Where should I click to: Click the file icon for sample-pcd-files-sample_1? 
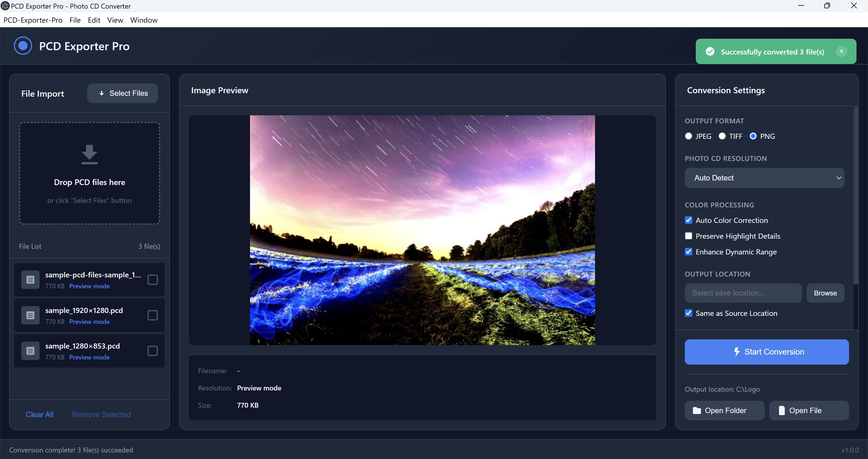tap(30, 279)
